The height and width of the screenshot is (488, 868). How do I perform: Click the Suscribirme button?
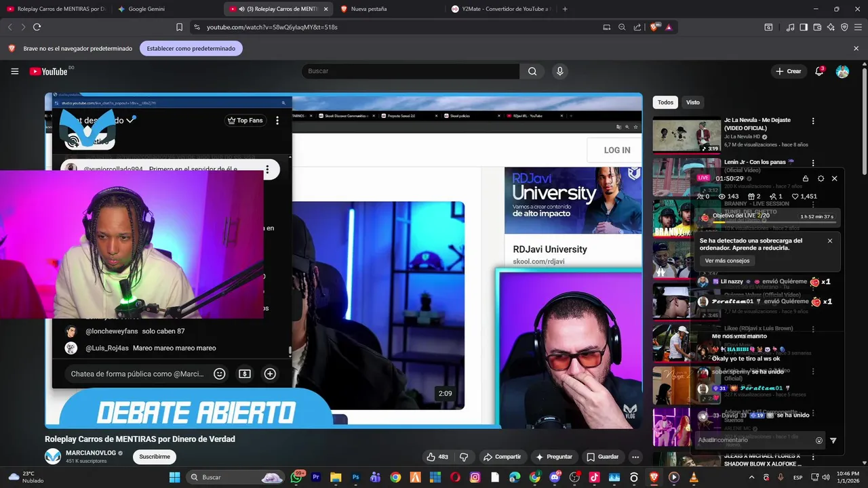pyautogui.click(x=155, y=457)
